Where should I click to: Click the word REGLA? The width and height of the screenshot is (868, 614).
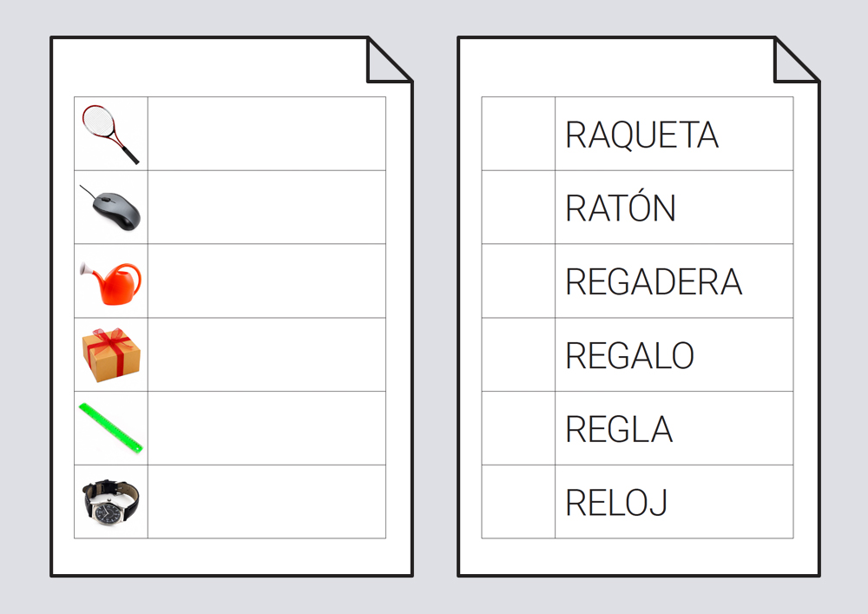pyautogui.click(x=619, y=429)
